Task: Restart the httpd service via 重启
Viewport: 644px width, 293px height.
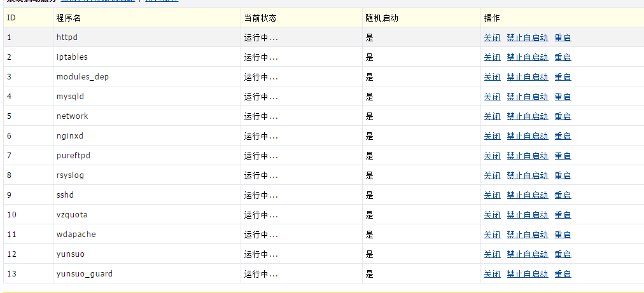Action: pyautogui.click(x=563, y=37)
